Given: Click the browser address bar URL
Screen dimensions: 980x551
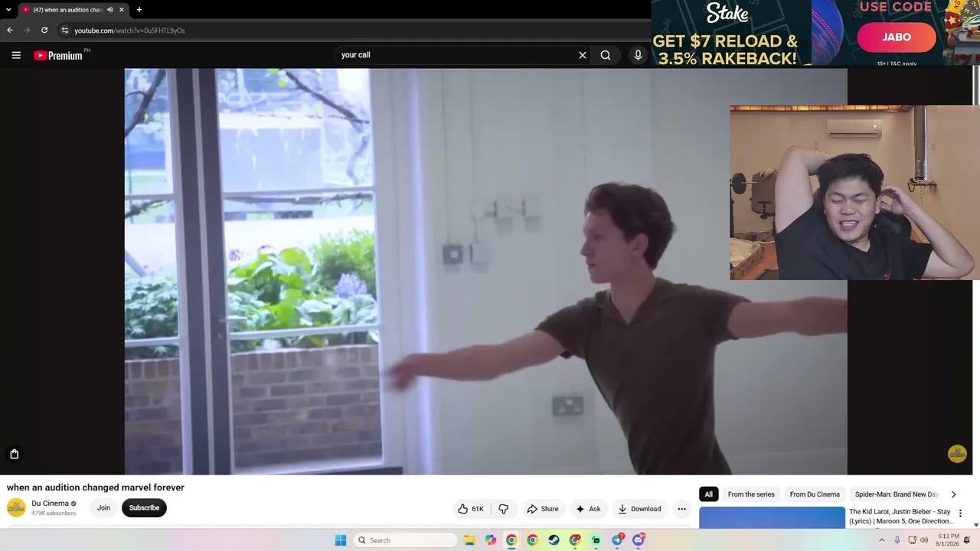Looking at the screenshot, I should tap(129, 31).
